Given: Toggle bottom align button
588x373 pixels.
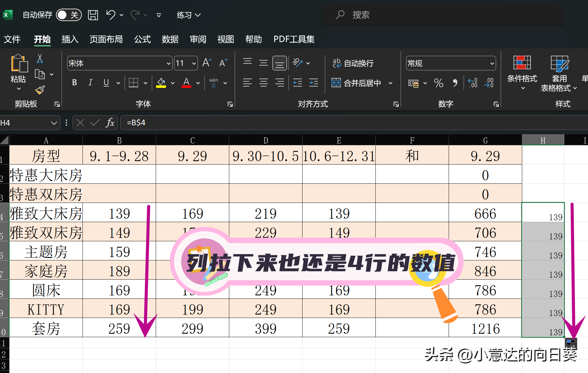Looking at the screenshot, I should click(280, 63).
